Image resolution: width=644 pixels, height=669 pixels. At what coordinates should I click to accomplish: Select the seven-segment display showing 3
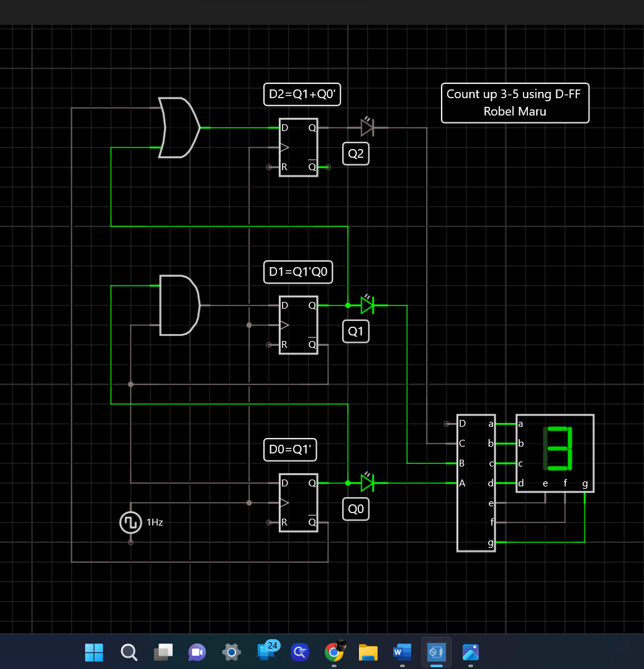click(555, 453)
